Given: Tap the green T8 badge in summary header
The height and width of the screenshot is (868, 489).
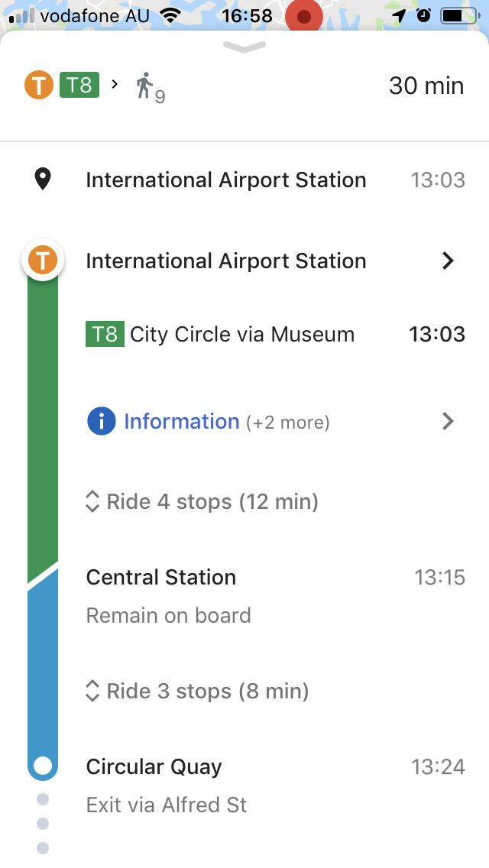Looking at the screenshot, I should pyautogui.click(x=79, y=85).
